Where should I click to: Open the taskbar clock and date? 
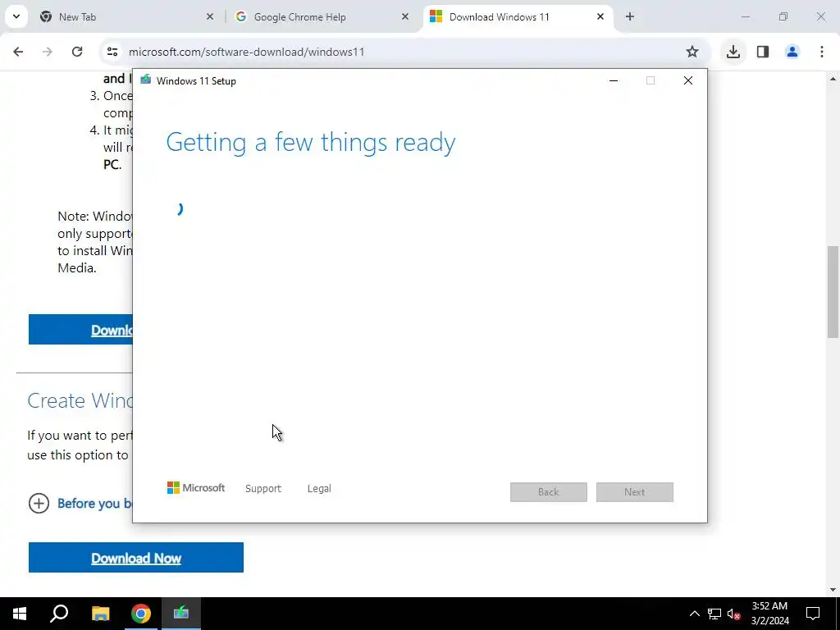pyautogui.click(x=769, y=614)
